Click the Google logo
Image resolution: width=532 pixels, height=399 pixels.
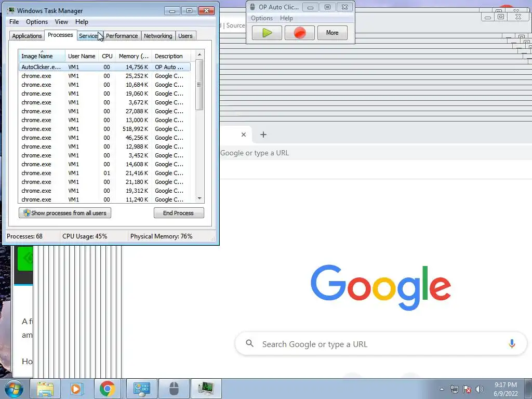[x=381, y=287]
